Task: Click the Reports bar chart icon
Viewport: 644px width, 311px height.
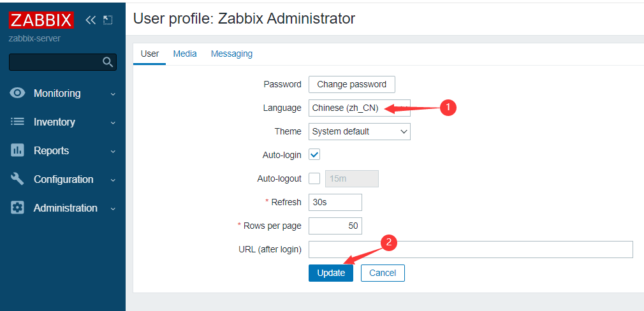Action: coord(17,150)
